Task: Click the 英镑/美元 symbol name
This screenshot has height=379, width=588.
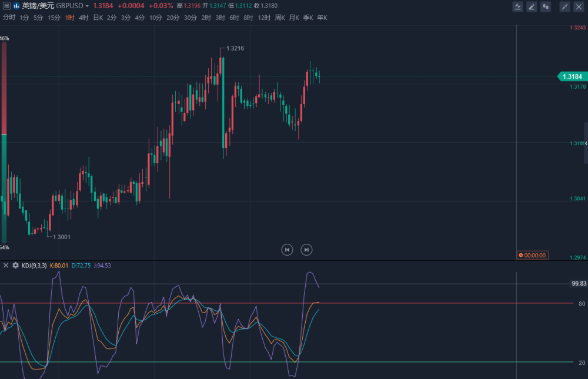Action: pos(38,6)
